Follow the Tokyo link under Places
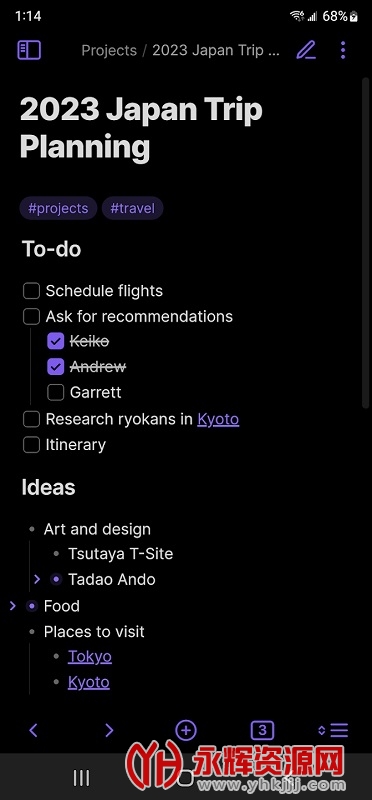This screenshot has height=800, width=372. [x=90, y=657]
